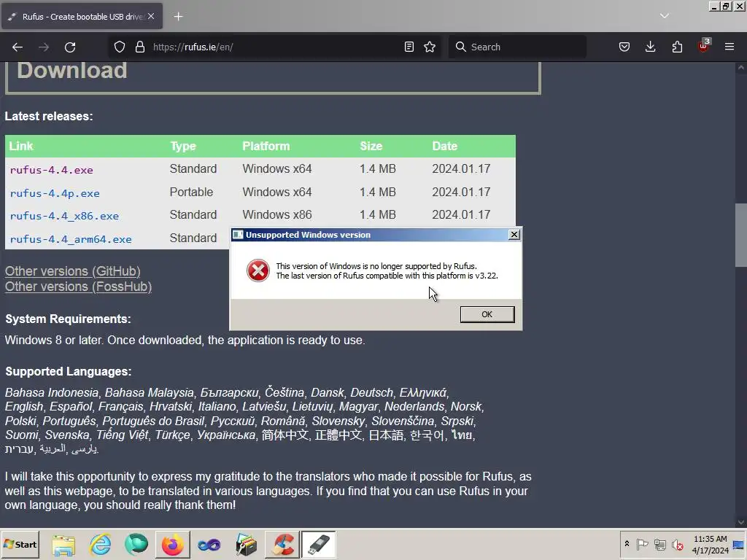Click the page vertical scrollbar thumb
Screen dimensions: 747x560
(741, 235)
